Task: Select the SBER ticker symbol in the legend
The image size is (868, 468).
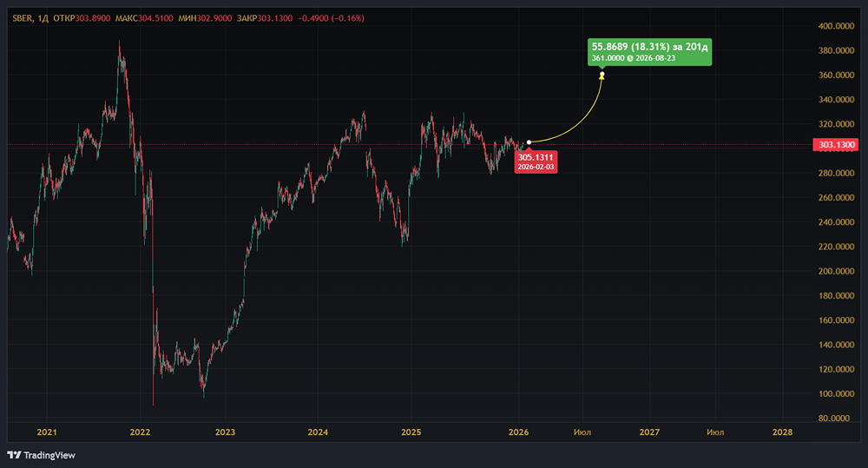Action: click(23, 17)
